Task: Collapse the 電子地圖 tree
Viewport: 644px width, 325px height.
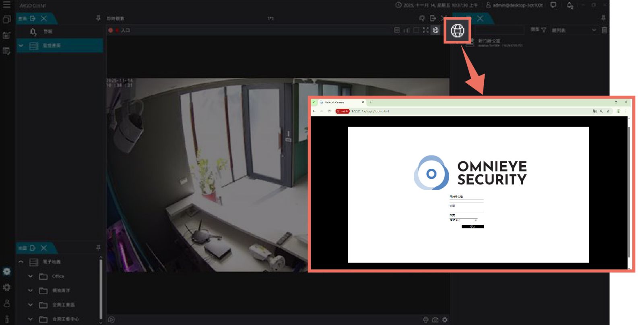Action: click(21, 262)
